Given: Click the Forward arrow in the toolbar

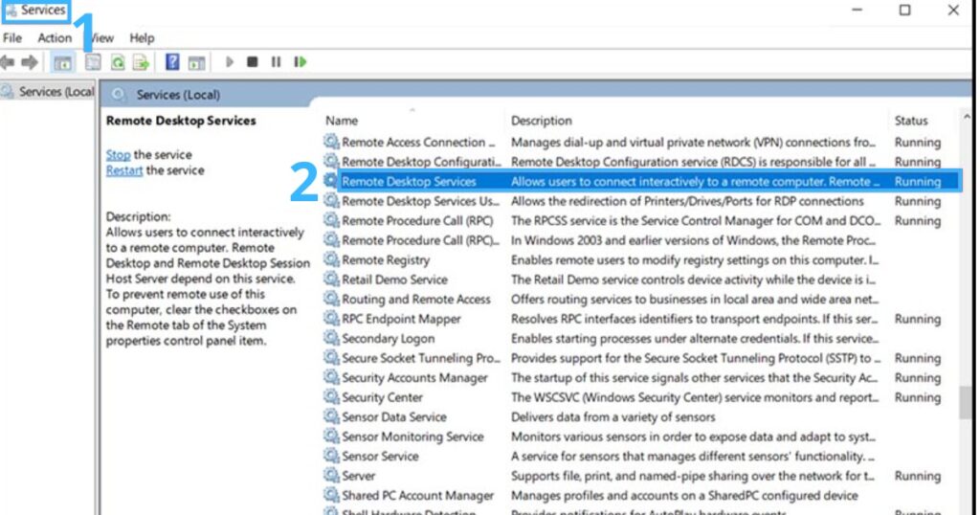Looking at the screenshot, I should click(x=30, y=62).
